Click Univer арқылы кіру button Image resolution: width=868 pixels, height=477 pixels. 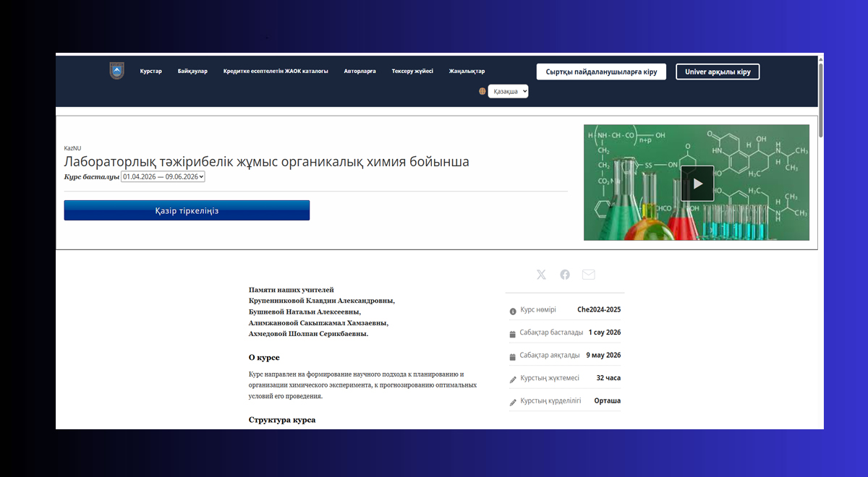click(718, 72)
